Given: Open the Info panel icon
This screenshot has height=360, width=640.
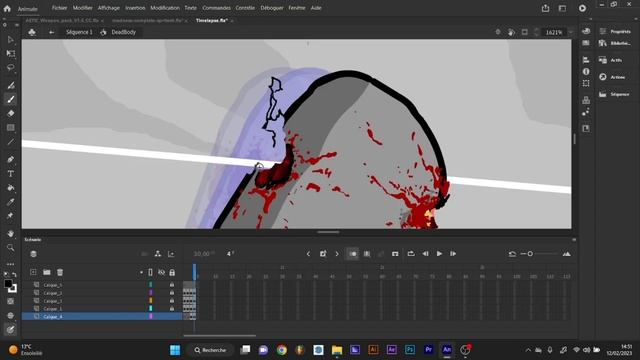Looking at the screenshot, I should click(x=586, y=71).
